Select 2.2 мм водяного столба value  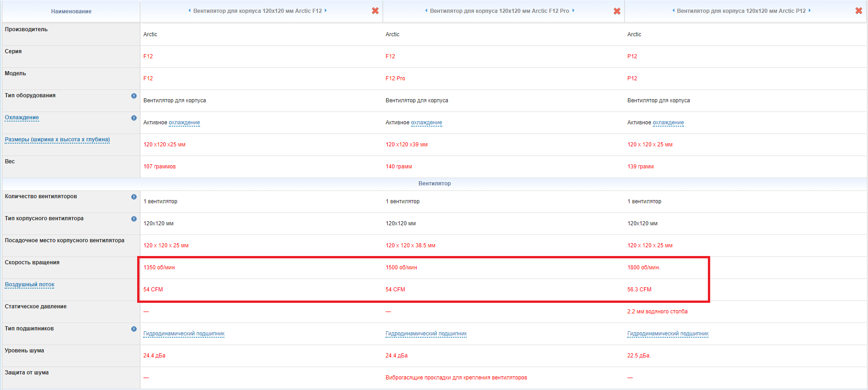click(x=657, y=312)
